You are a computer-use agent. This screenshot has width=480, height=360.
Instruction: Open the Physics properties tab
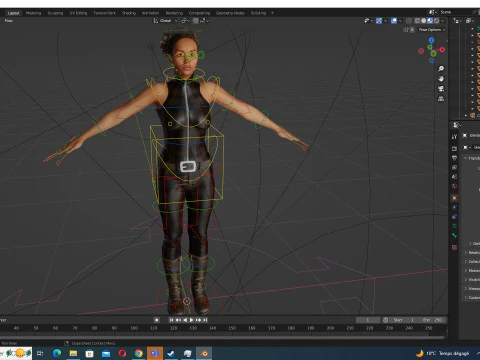(454, 207)
